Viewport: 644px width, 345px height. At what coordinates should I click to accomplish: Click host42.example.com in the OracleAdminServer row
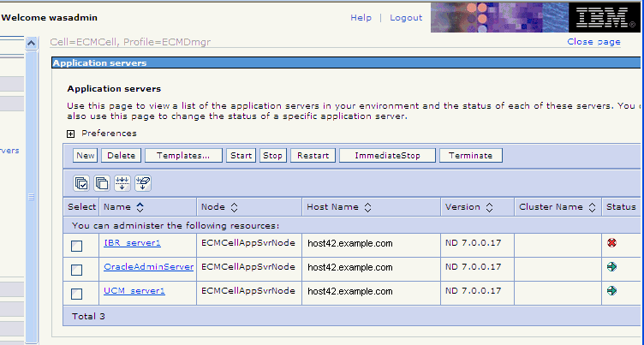(350, 267)
